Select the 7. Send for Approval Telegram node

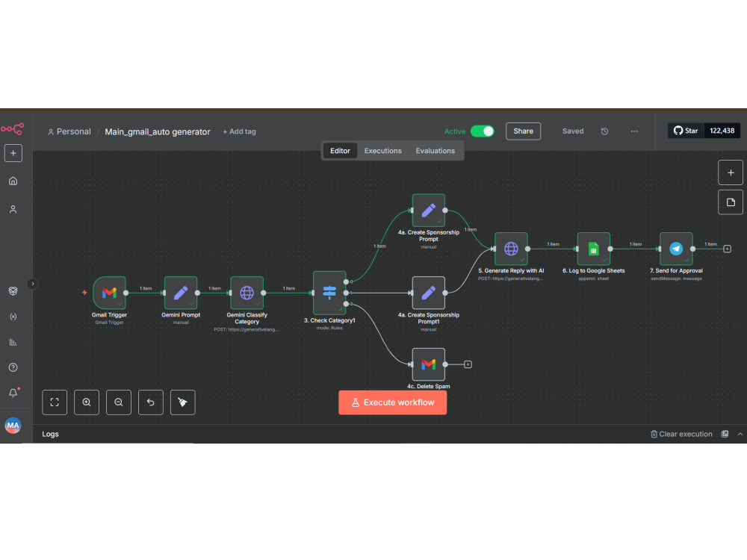click(x=676, y=249)
